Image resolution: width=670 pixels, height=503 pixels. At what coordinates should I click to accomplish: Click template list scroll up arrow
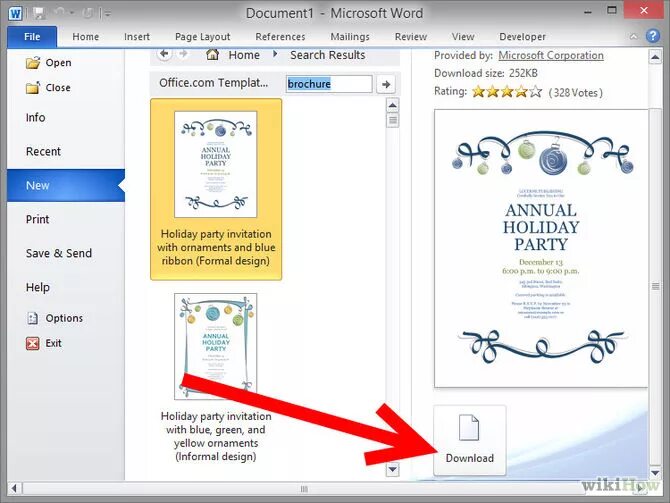point(392,105)
